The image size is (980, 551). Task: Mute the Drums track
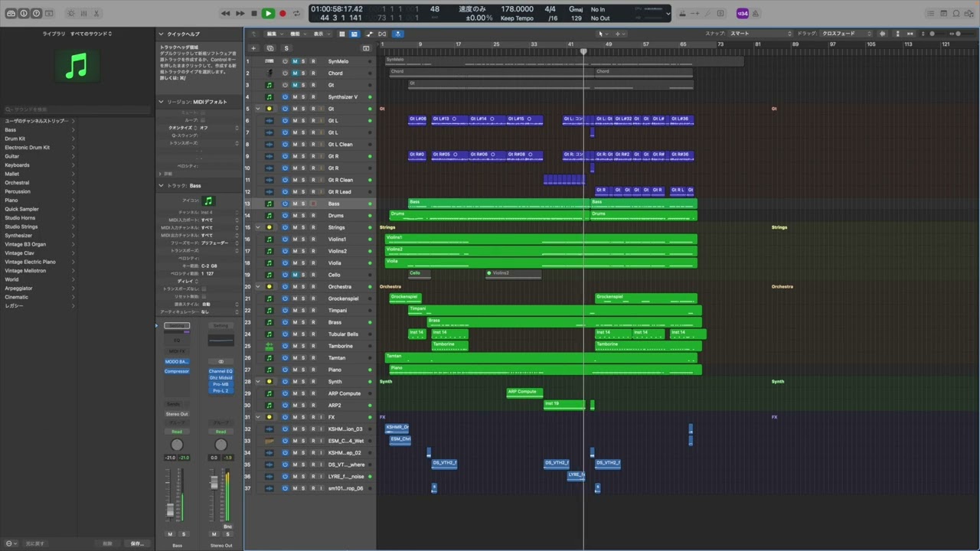coord(295,216)
